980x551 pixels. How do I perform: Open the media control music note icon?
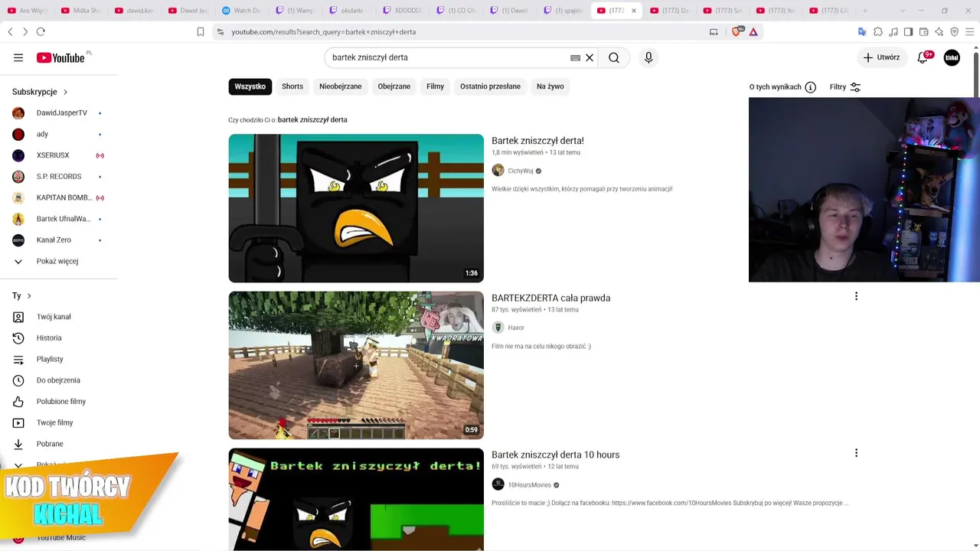click(893, 31)
